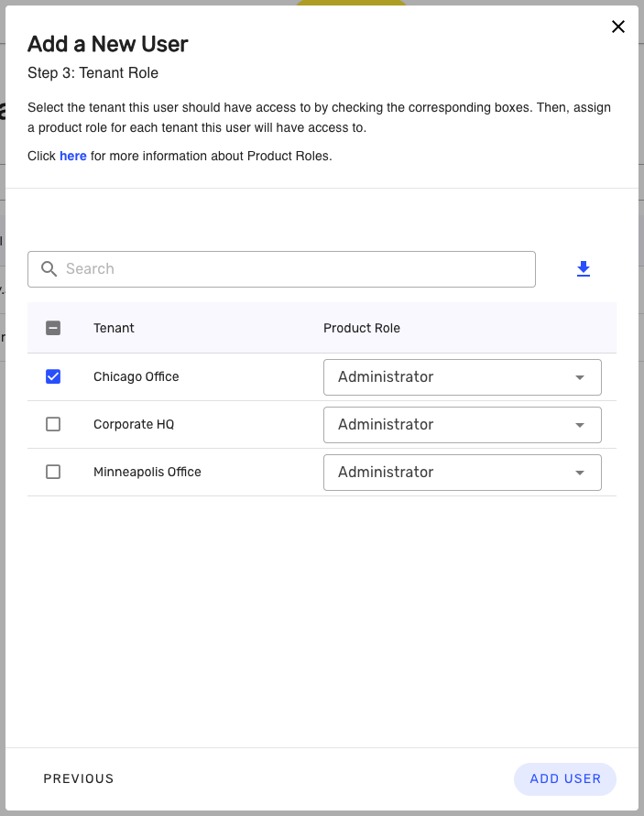Check the Corporate HQ checkbox
This screenshot has height=816, width=644.
(x=53, y=424)
